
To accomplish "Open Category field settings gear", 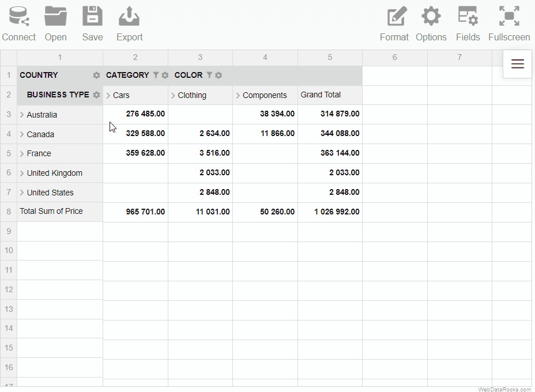I will pos(165,75).
